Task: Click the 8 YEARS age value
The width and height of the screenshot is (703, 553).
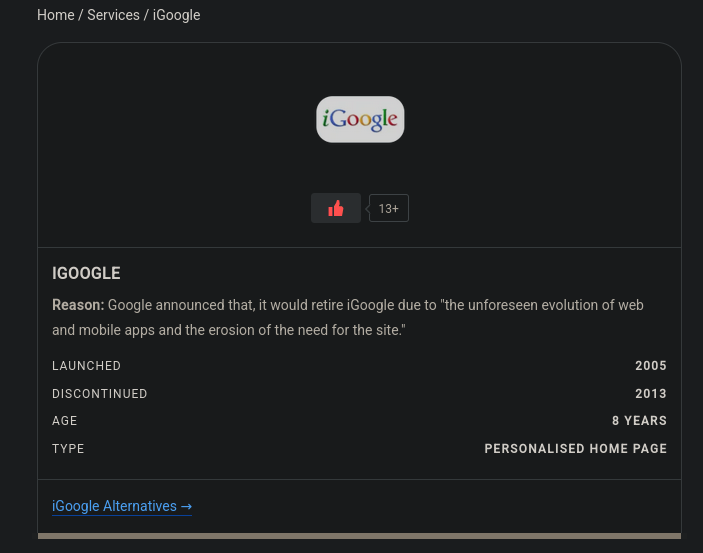Action: [639, 421]
